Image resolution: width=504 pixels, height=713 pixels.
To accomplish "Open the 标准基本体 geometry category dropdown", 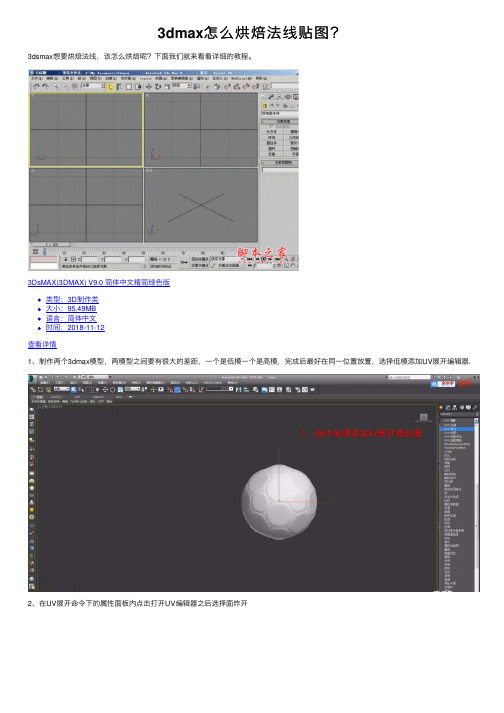I will coord(279,113).
